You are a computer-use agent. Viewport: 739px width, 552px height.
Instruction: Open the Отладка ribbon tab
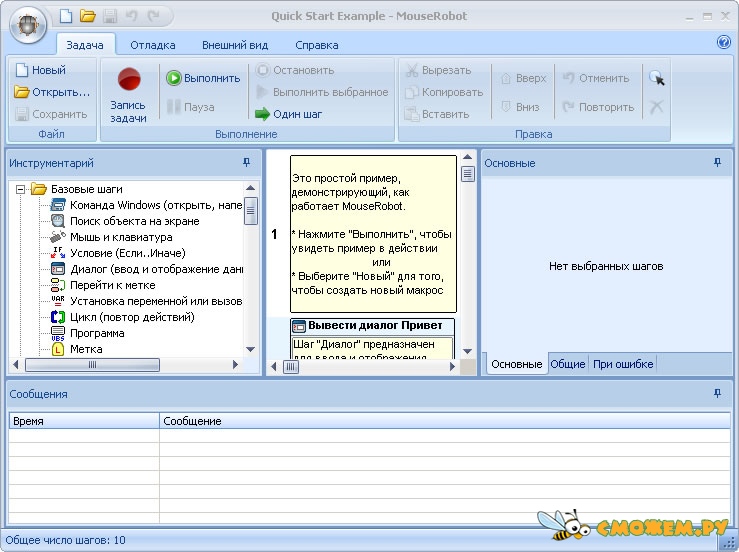[153, 45]
